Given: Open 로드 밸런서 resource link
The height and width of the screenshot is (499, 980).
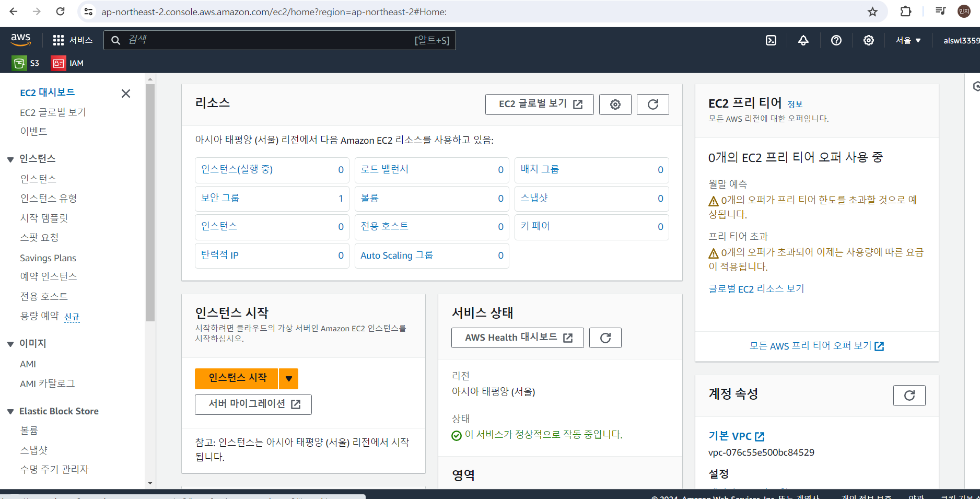Looking at the screenshot, I should (384, 169).
